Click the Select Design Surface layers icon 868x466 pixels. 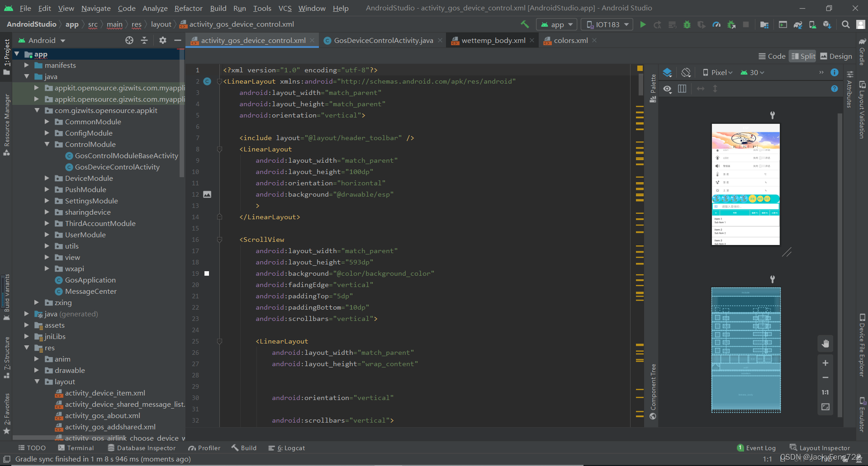667,72
